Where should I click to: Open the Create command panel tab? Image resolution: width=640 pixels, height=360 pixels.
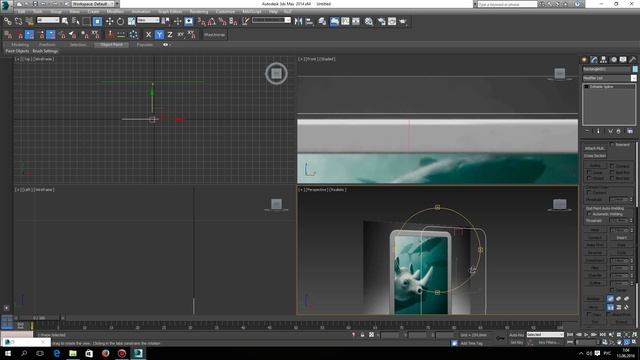point(584,60)
